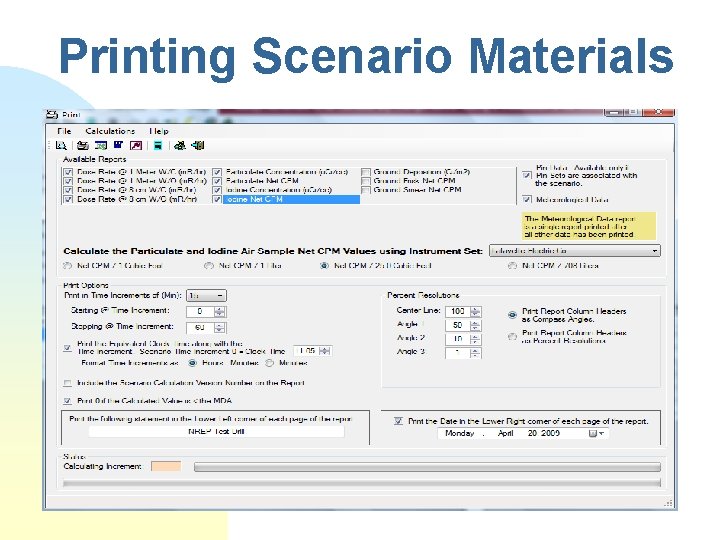The height and width of the screenshot is (540, 720).
Task: Open the Calculations menu
Action: point(110,131)
